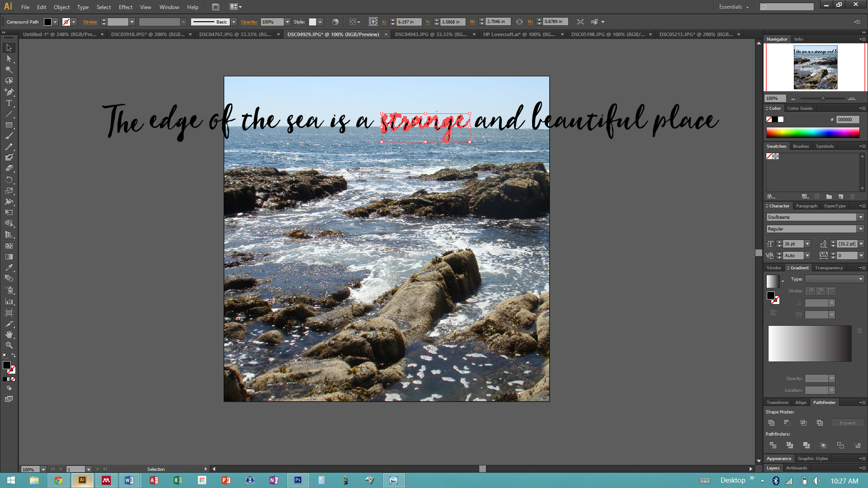Viewport: 868px width, 488px height.
Task: Click the color spectrum bar
Action: tap(812, 133)
